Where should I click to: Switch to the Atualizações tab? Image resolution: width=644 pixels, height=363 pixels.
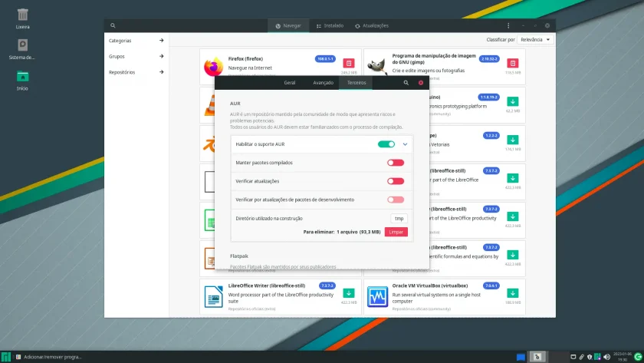(x=372, y=25)
